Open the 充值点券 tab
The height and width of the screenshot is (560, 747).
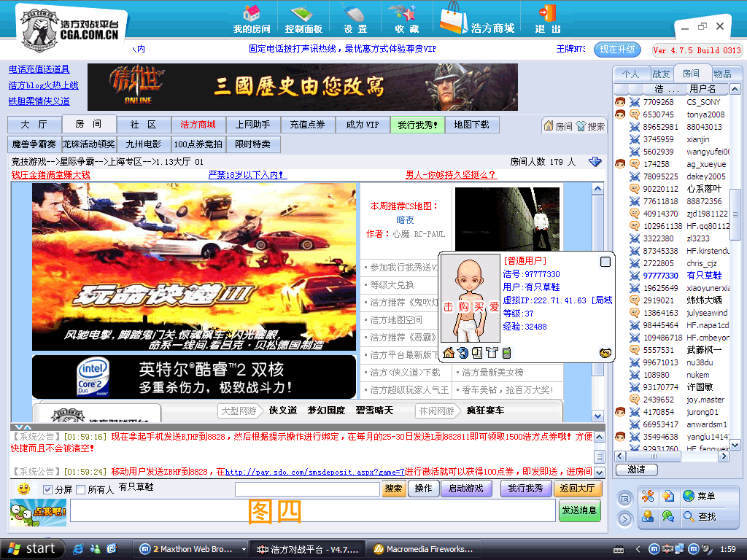pos(308,125)
